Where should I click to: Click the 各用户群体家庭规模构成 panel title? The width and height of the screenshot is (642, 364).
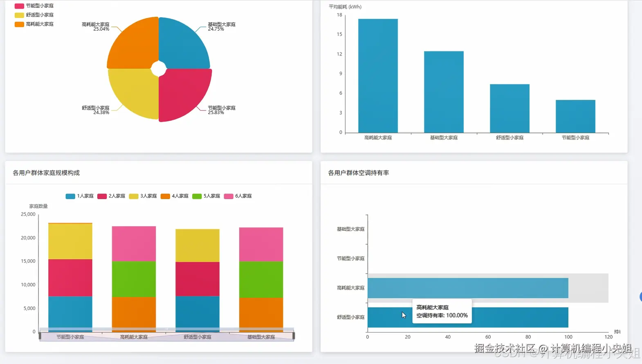click(46, 173)
